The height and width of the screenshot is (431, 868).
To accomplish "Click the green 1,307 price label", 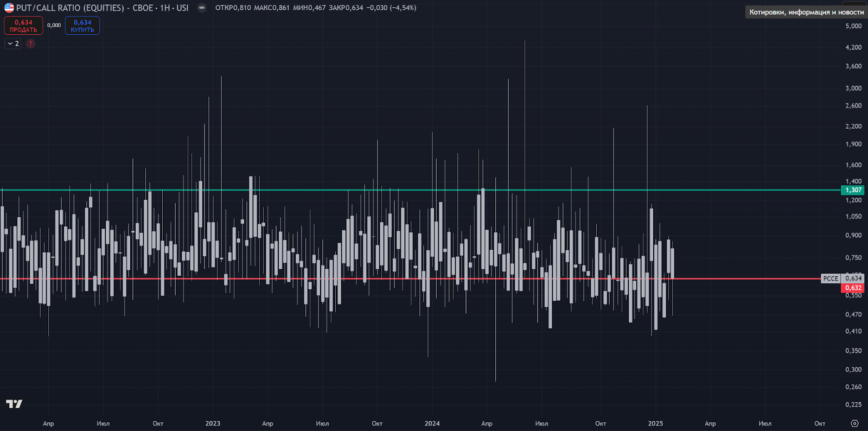I will (852, 190).
